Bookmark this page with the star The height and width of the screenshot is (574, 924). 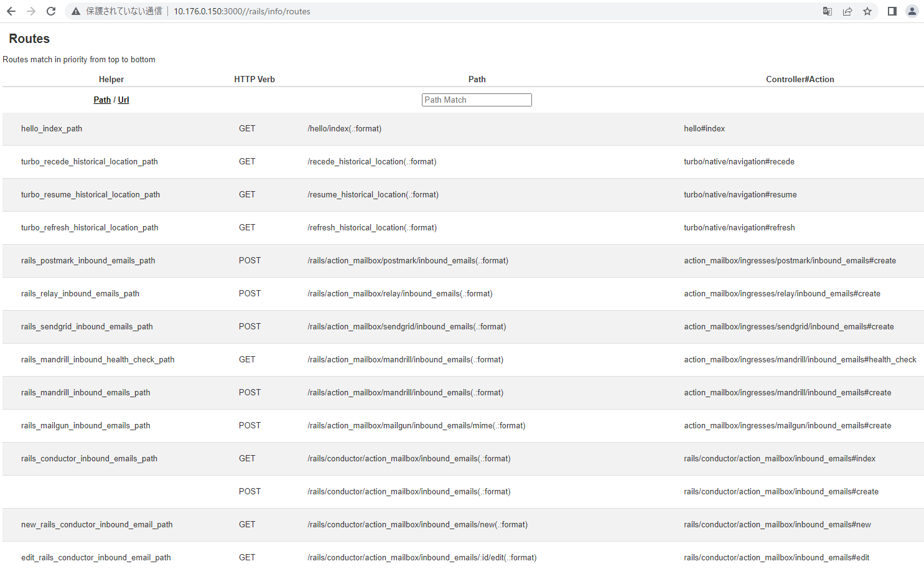867,11
